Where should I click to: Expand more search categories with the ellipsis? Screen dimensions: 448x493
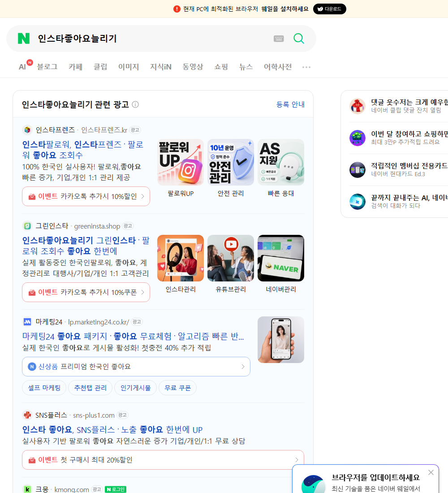tap(306, 67)
